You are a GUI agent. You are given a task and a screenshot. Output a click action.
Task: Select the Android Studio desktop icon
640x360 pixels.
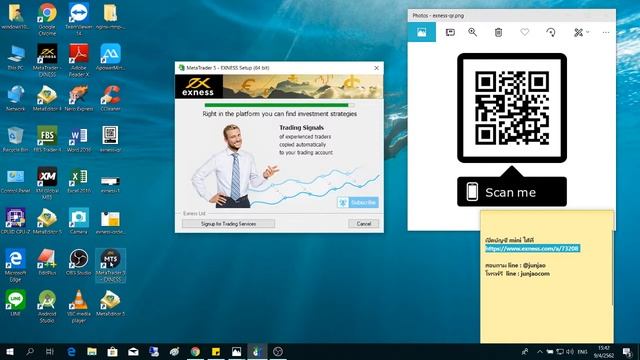click(47, 306)
